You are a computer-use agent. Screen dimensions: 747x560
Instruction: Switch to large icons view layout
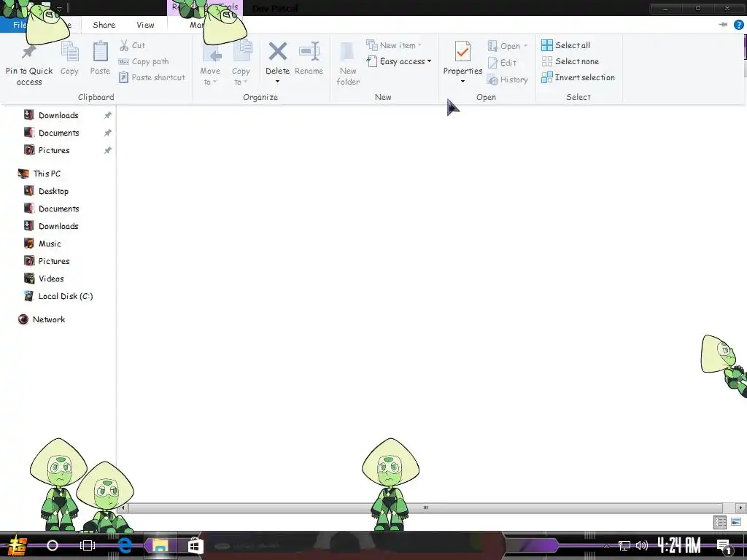click(x=736, y=522)
